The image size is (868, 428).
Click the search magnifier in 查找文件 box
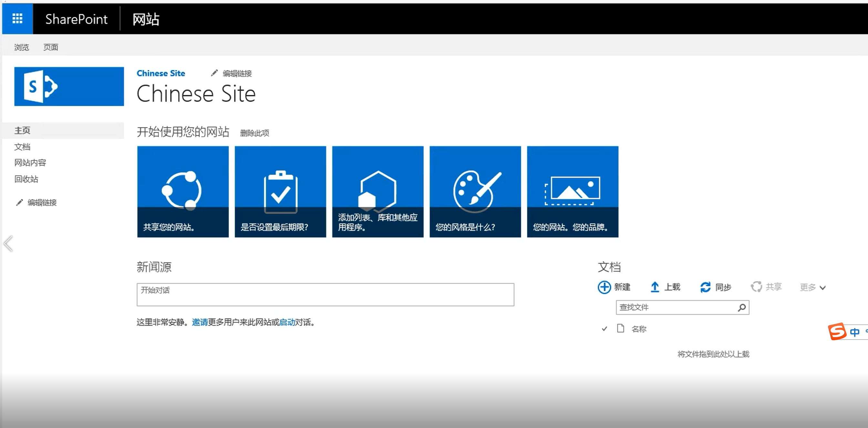(742, 308)
